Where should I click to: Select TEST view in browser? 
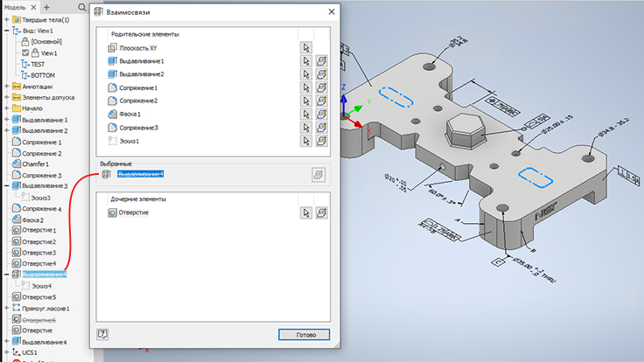click(38, 64)
